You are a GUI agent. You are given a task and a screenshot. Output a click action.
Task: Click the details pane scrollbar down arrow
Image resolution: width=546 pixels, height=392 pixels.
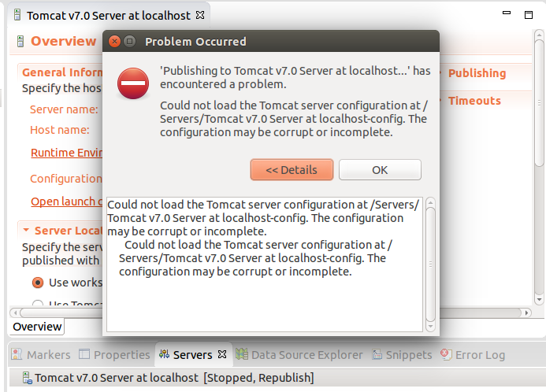(x=430, y=326)
